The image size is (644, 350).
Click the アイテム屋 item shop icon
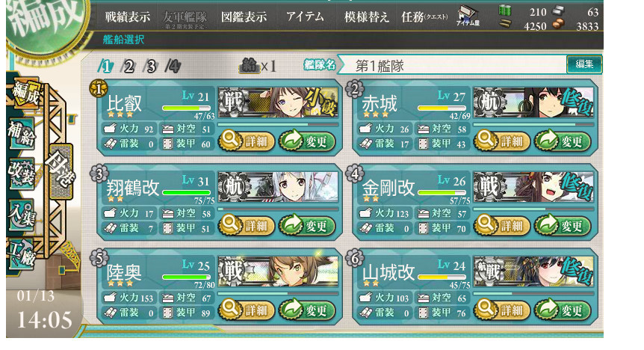pyautogui.click(x=468, y=16)
